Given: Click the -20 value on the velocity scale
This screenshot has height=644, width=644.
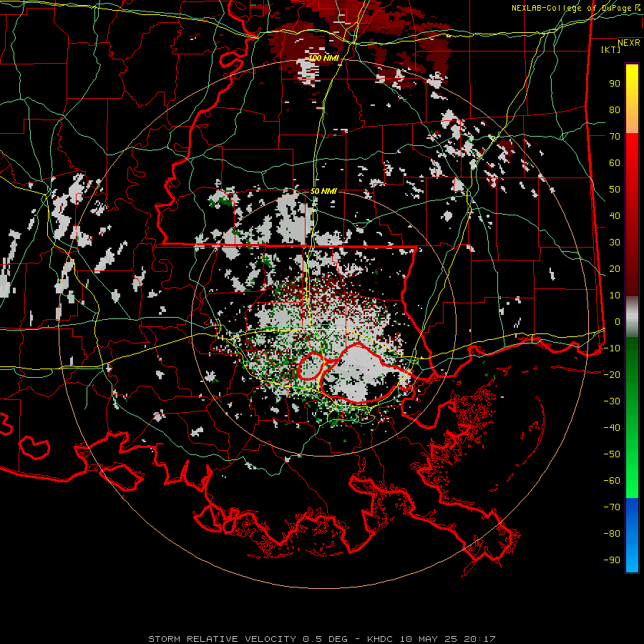Looking at the screenshot, I should pyautogui.click(x=612, y=375).
